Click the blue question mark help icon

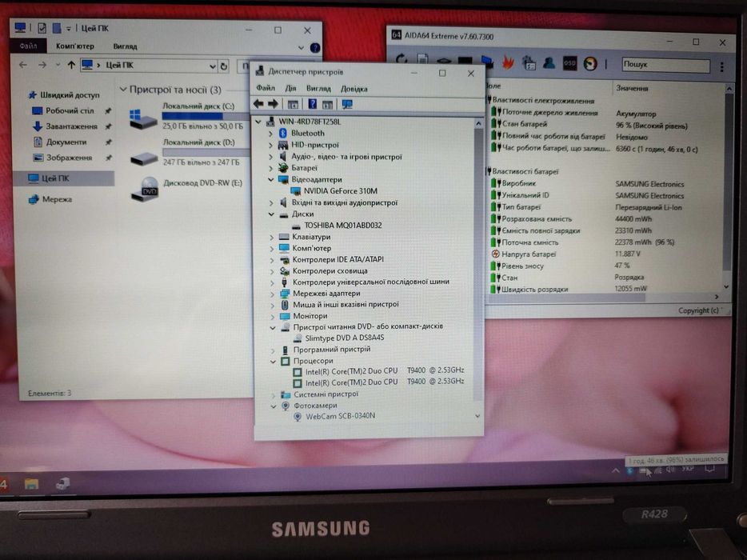312,104
